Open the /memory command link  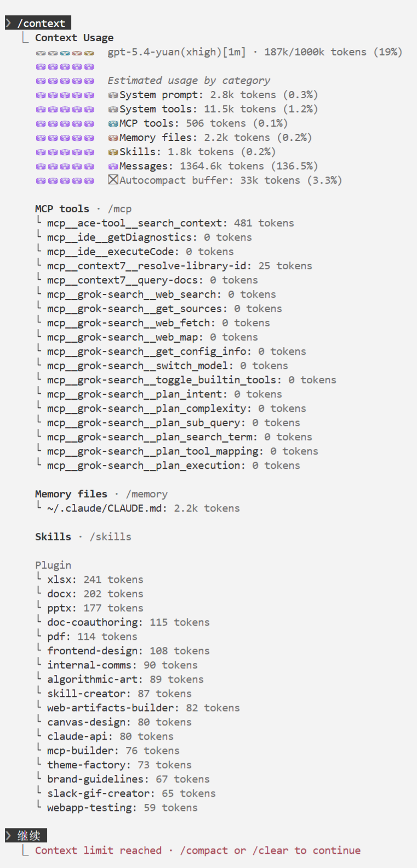pyautogui.click(x=147, y=494)
